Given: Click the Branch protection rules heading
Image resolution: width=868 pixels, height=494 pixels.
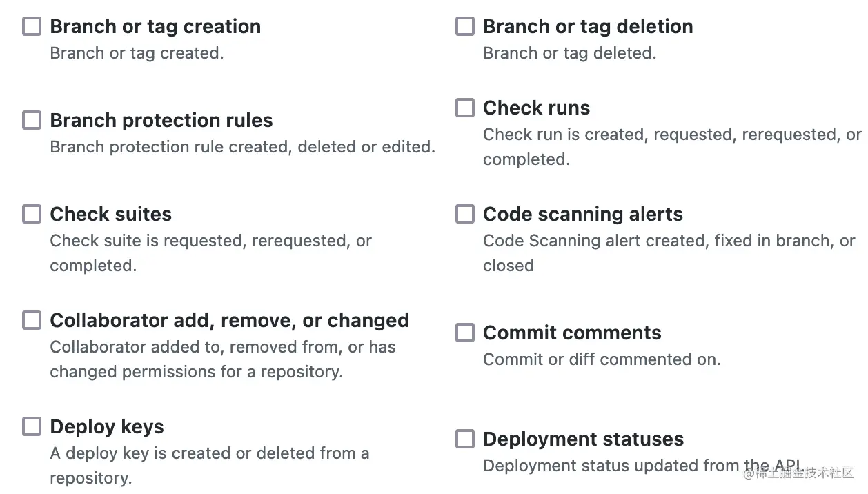Looking at the screenshot, I should [x=161, y=120].
